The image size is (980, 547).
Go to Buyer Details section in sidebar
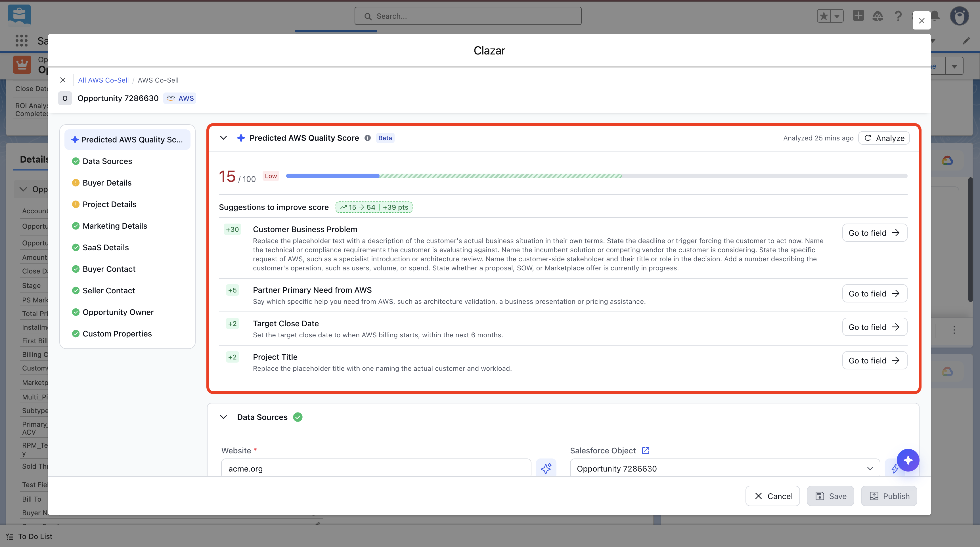pos(107,183)
